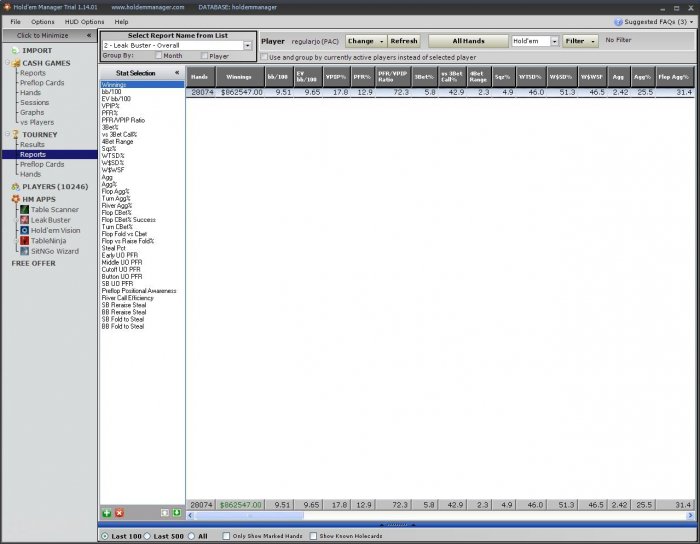Click the $862547.00 winnings cell in data row
Screen dimensions: 700x544
coord(241,92)
